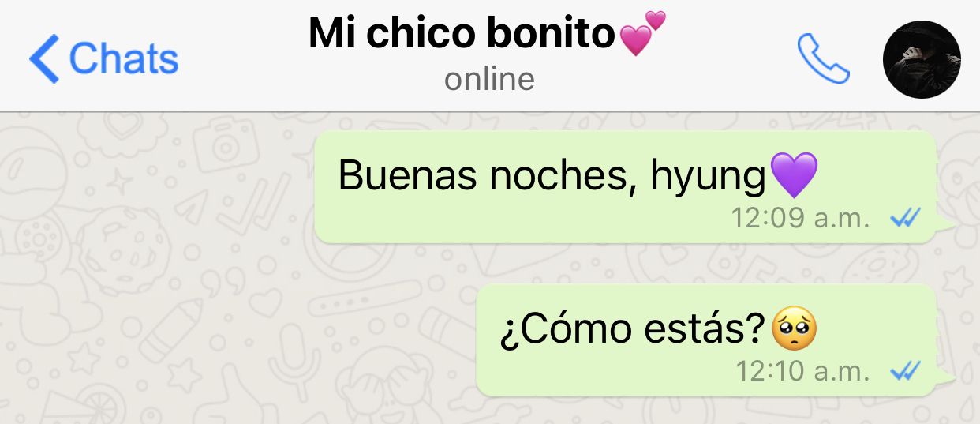980x424 pixels.
Task: Start a voice call with phone icon
Action: coord(823,58)
